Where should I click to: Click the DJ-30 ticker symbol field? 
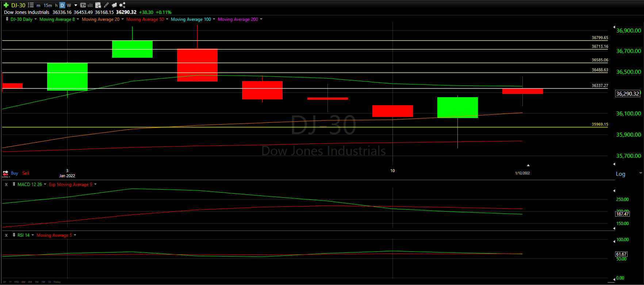[x=18, y=5]
